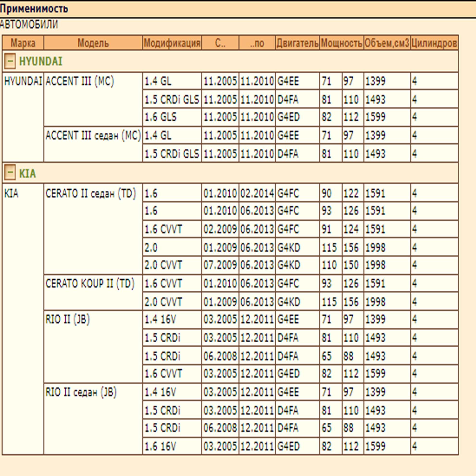Click the HYUNDAI brand cell in table body

pos(23,117)
